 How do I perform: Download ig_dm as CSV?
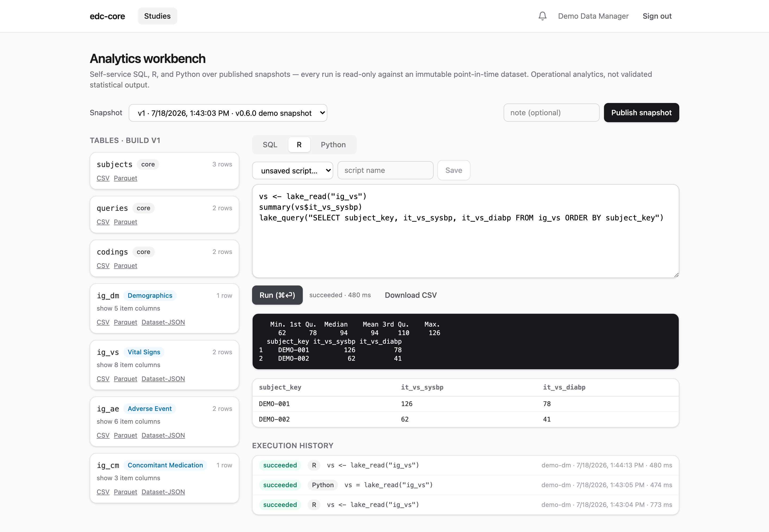tap(103, 322)
